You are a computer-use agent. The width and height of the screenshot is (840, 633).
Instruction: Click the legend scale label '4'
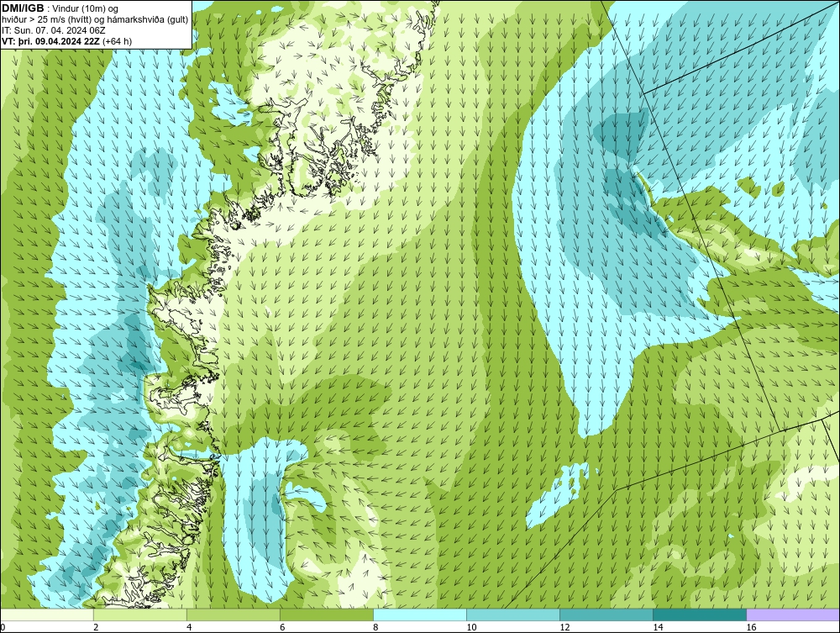point(189,627)
